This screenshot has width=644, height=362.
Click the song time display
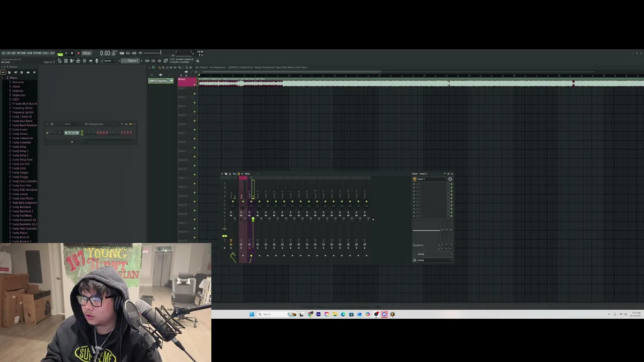(x=108, y=53)
